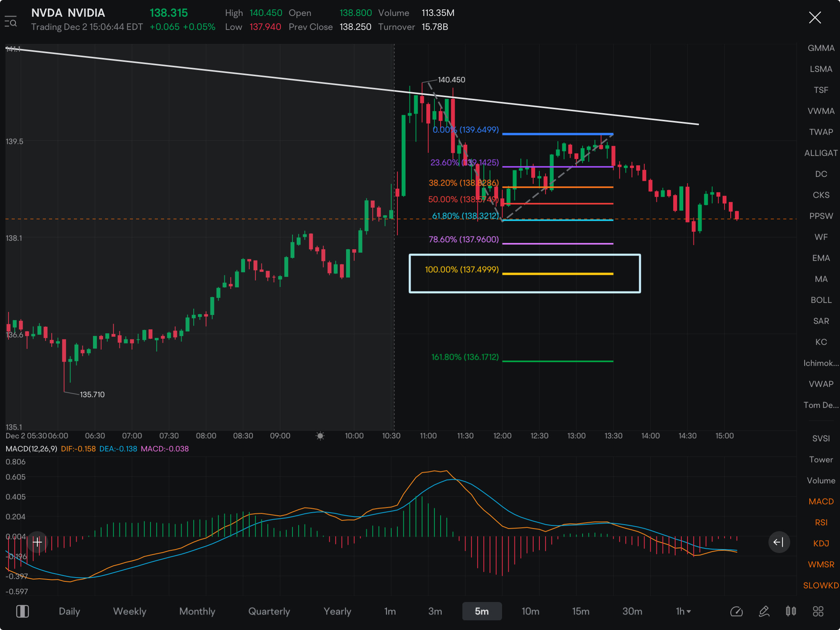Enable the KC indicator
Viewport: 840px width, 630px height.
[821, 342]
